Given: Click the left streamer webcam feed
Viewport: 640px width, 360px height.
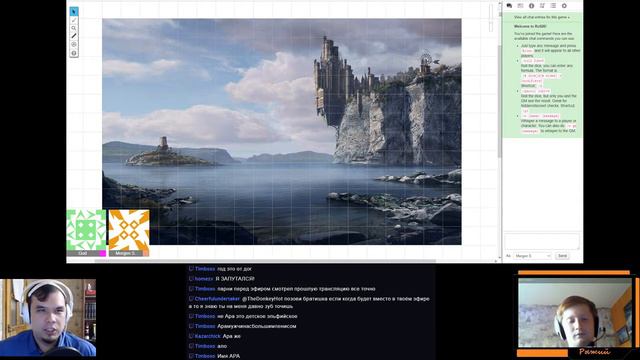Looking at the screenshot, I should pos(48,318).
